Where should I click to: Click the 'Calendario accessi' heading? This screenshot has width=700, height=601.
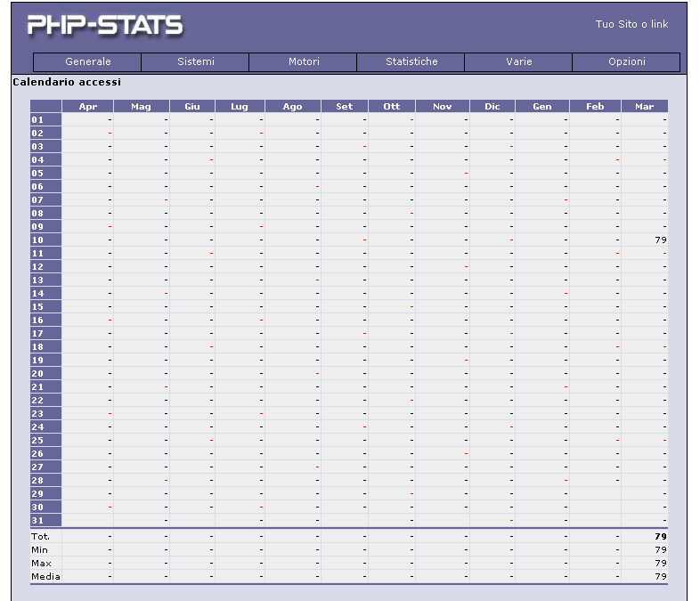point(67,82)
